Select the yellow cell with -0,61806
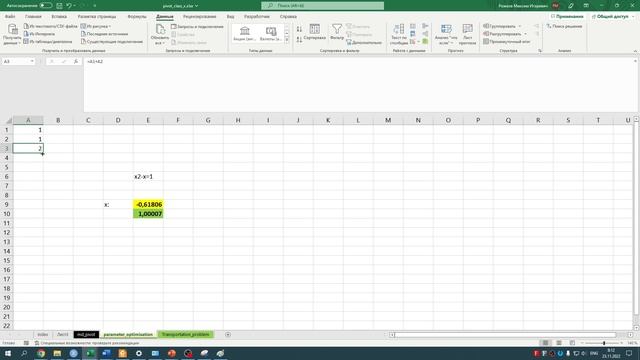Viewport: 640px width, 360px height. tap(148, 204)
